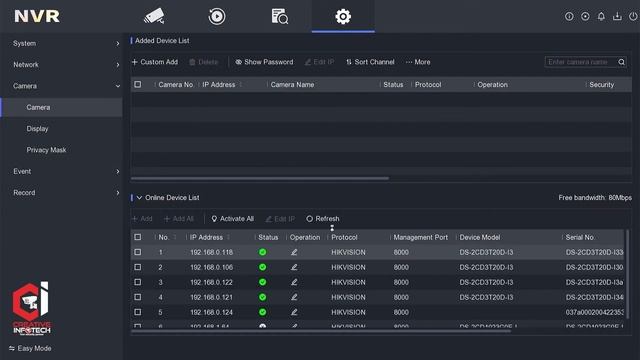The image size is (640, 360).
Task: Switch to Easy Mode
Action: pos(30,348)
